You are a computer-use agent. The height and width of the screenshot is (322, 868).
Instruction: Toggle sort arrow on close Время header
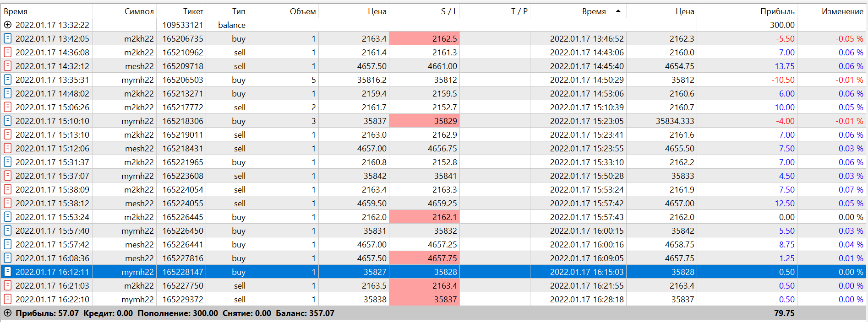(x=618, y=11)
